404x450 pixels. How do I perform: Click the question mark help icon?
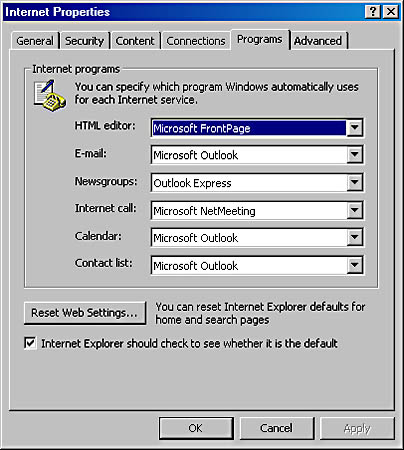[373, 12]
